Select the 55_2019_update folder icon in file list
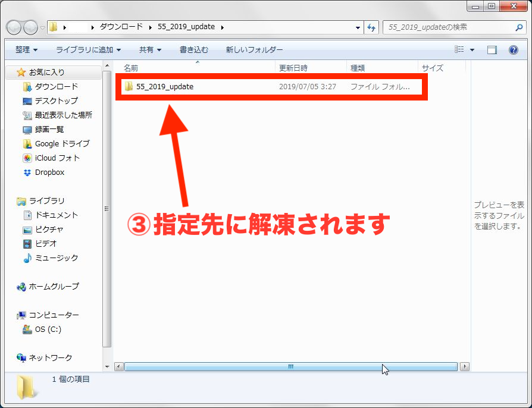The width and height of the screenshot is (532, 408). tap(129, 86)
